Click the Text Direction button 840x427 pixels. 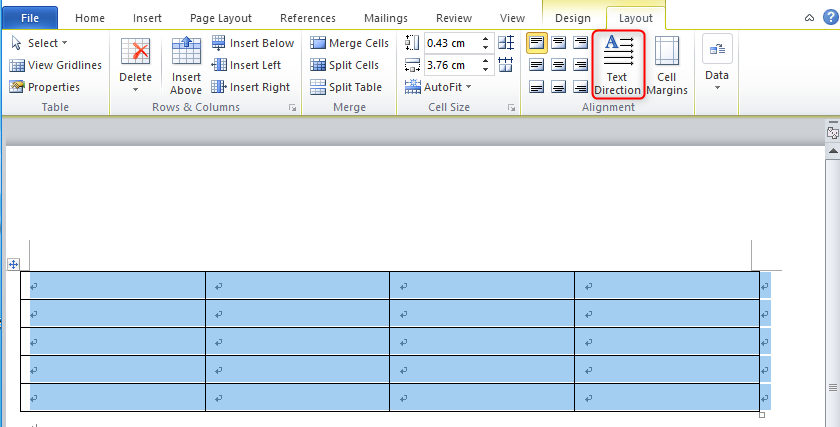pyautogui.click(x=617, y=65)
